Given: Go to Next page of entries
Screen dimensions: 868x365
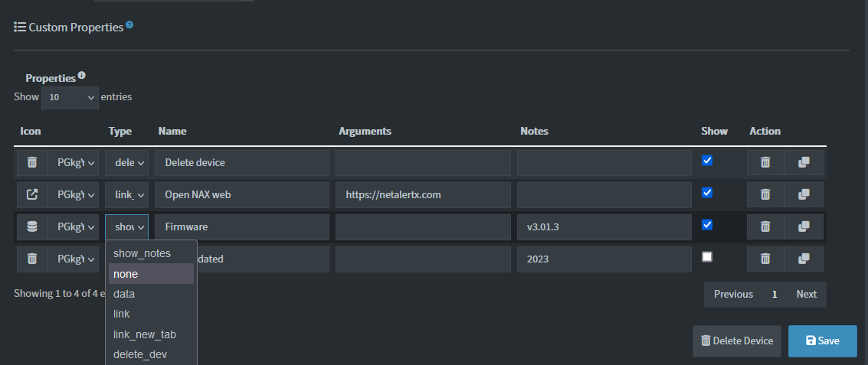Looking at the screenshot, I should (x=806, y=295).
